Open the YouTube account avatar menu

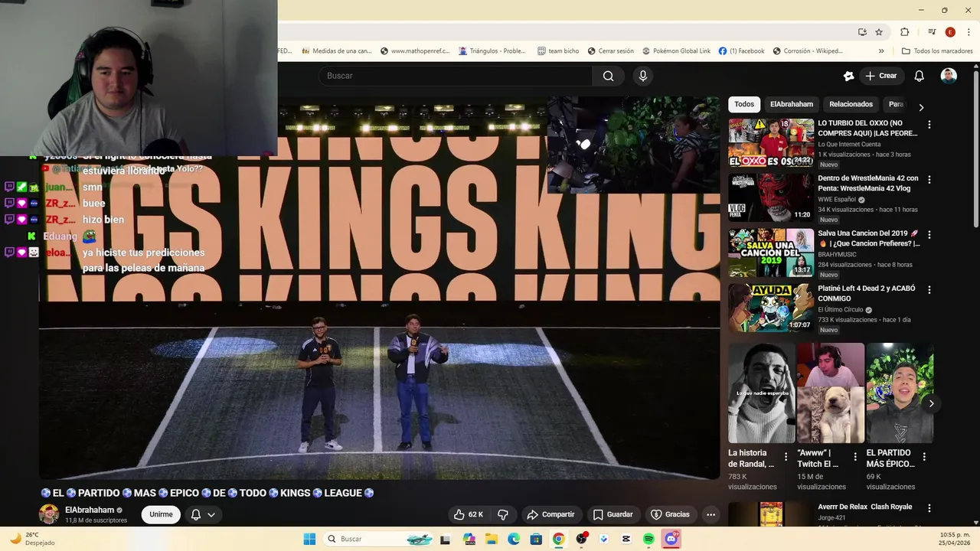click(x=949, y=76)
